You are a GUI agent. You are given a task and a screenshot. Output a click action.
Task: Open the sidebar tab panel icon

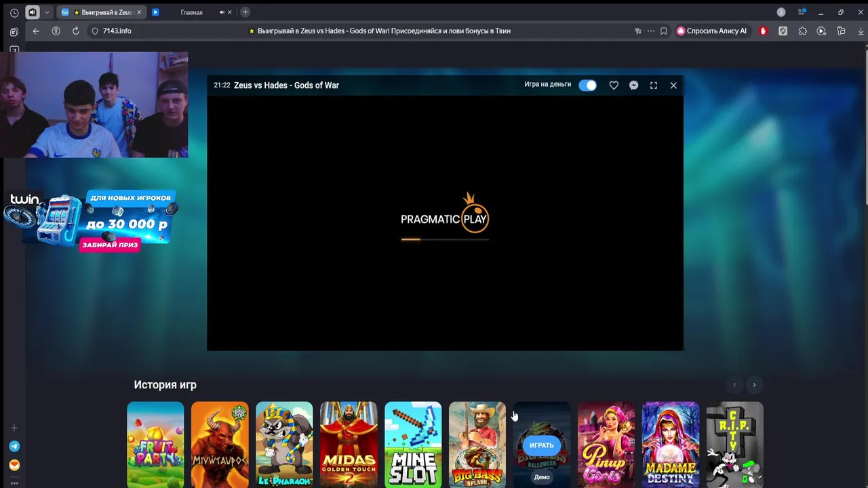coord(14,31)
